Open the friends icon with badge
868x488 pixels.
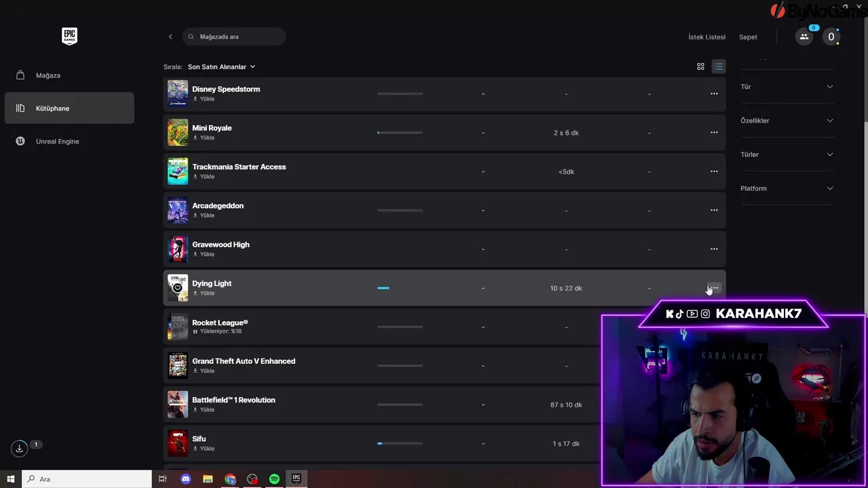point(804,37)
